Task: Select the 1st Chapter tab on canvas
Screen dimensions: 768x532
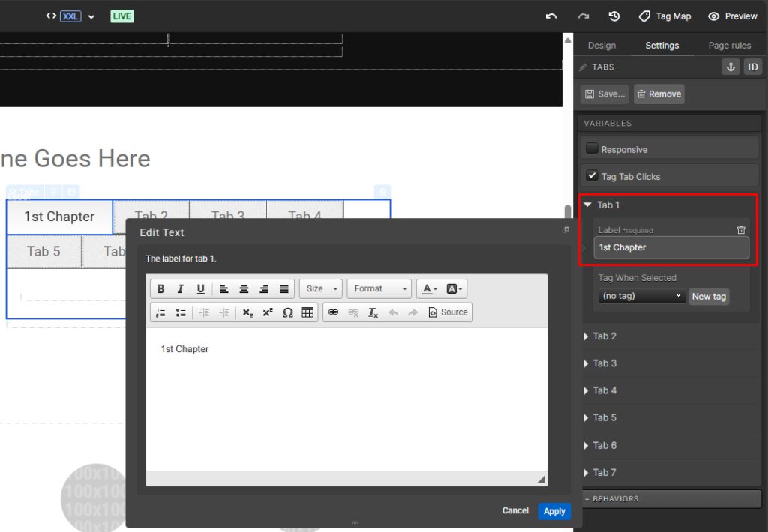Action: (x=59, y=217)
